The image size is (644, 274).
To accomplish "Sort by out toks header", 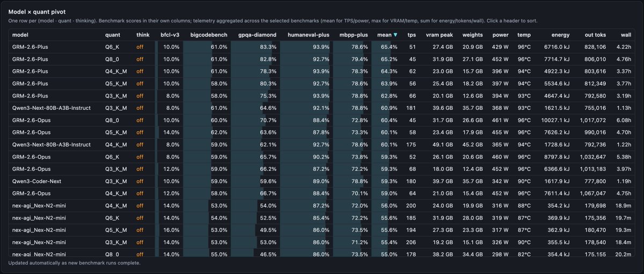I will (596, 35).
